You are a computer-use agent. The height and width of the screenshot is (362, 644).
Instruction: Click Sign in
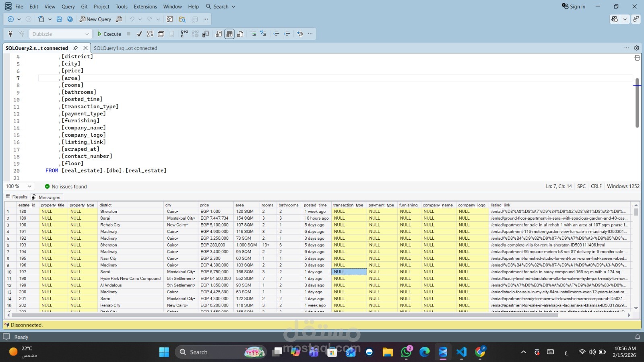574,6
